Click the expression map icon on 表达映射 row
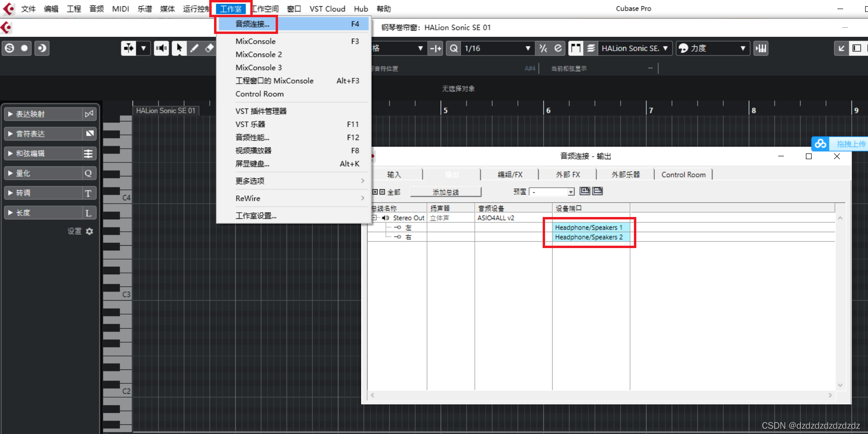 89,114
